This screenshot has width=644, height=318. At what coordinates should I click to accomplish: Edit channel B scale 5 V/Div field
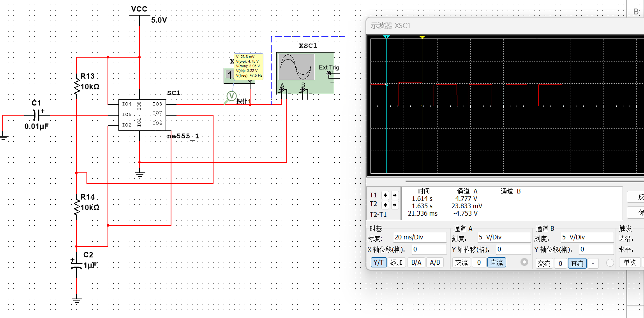click(x=587, y=237)
